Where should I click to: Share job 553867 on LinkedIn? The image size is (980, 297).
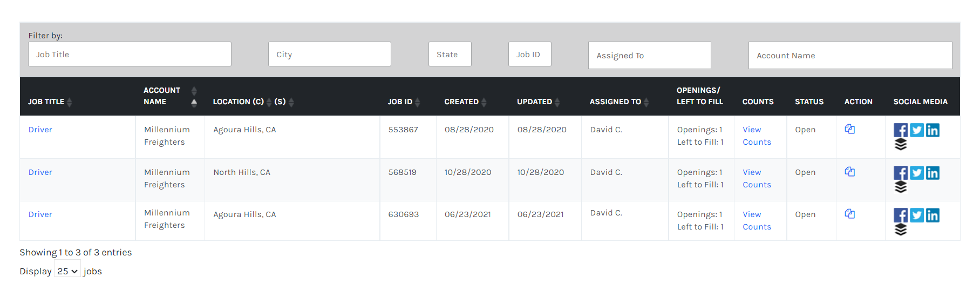(x=933, y=130)
